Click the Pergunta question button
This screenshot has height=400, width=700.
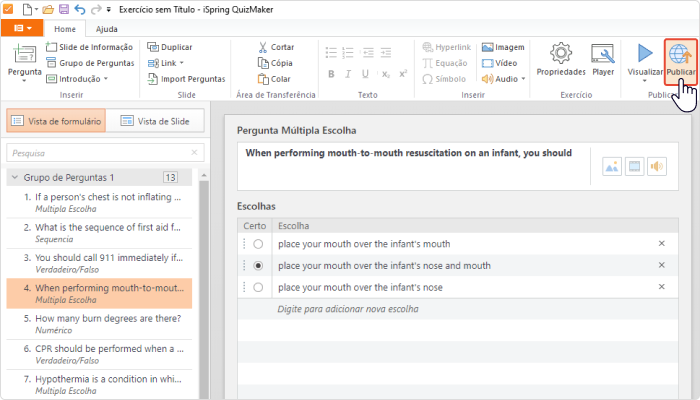25,60
